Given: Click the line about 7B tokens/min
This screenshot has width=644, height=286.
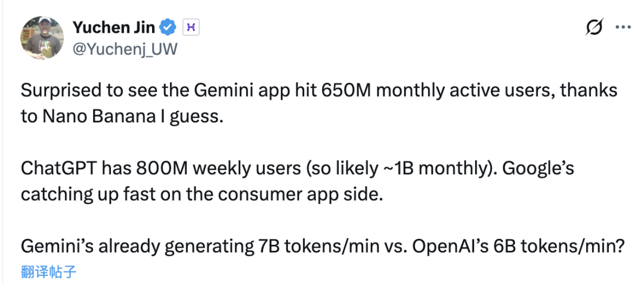Looking at the screenshot, I should 322,246.
